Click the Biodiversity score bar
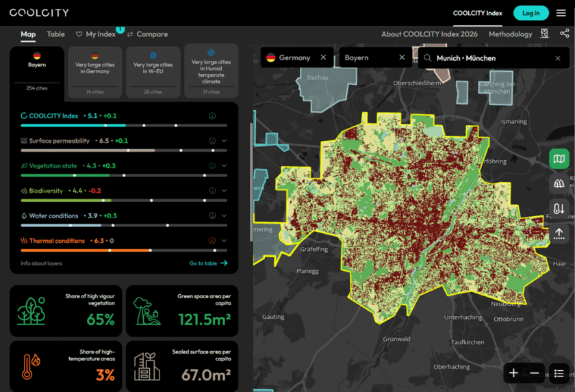This screenshot has height=392, width=575. (124, 200)
